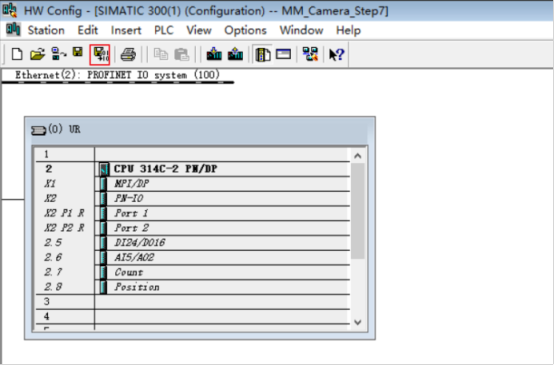The image size is (554, 365).
Task: Open the Station menu
Action: tap(46, 30)
